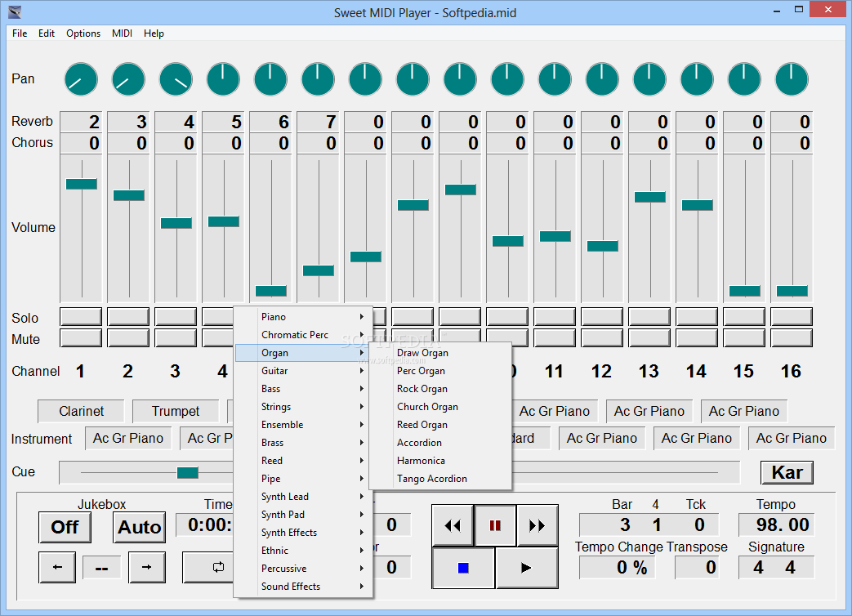Start playback with the play arrow button
This screenshot has height=616, width=852.
pyautogui.click(x=527, y=568)
